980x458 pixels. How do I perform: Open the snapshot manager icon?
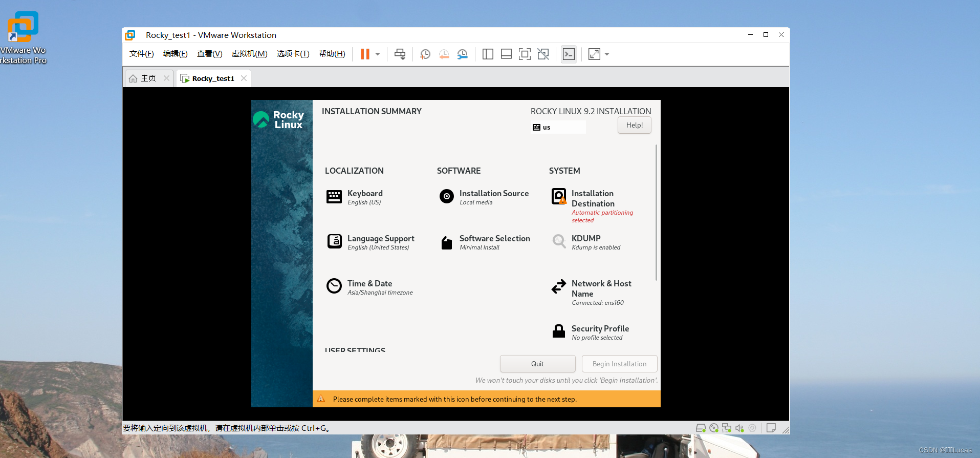pyautogui.click(x=463, y=54)
